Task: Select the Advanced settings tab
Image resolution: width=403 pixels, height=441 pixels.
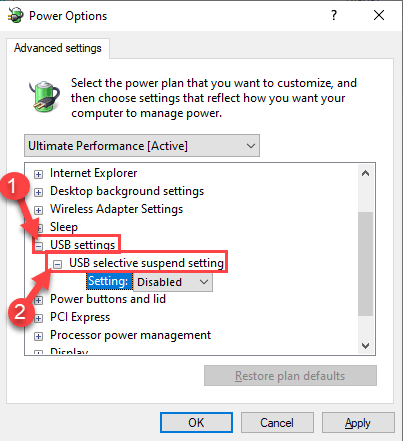Action: [x=58, y=48]
